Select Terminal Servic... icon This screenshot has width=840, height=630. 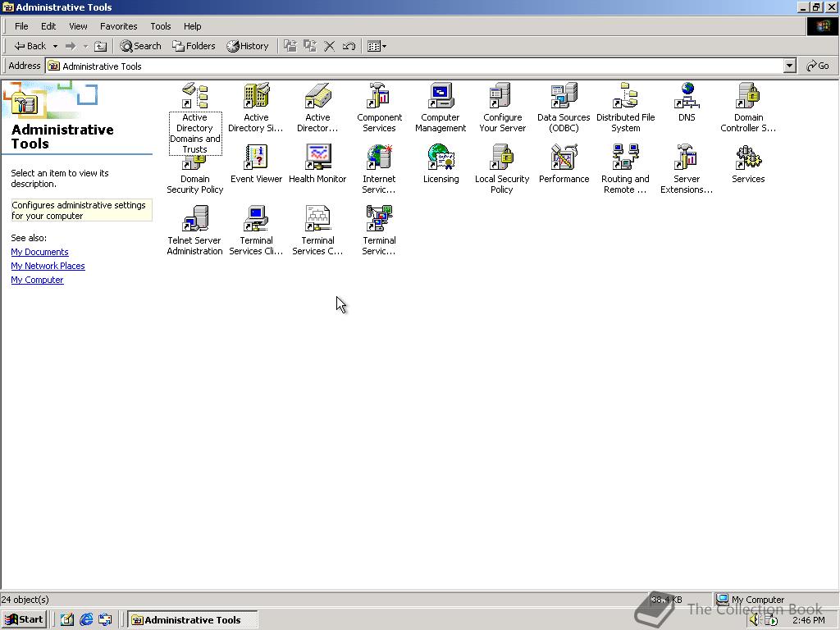[x=379, y=218]
